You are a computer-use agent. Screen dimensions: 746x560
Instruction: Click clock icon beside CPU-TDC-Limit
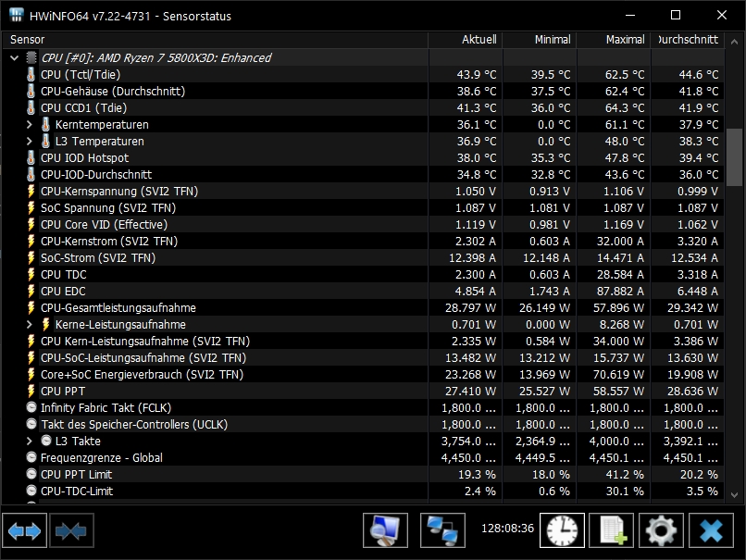[x=31, y=491]
